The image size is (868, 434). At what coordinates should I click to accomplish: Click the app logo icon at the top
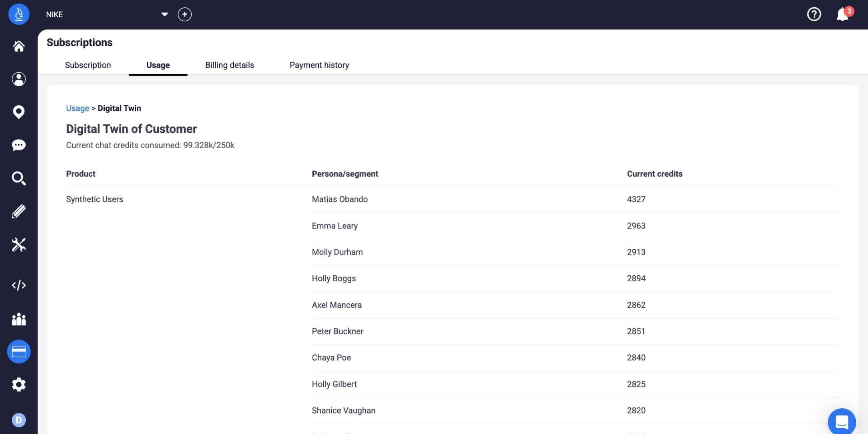tap(19, 14)
